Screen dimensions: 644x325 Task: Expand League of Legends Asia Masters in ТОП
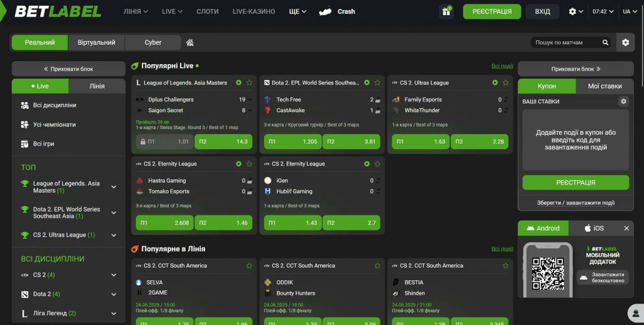[x=114, y=187]
